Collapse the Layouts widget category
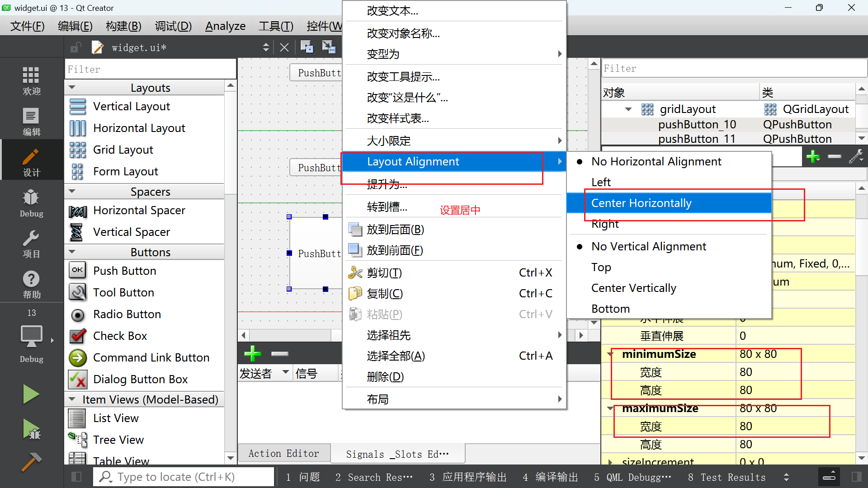Screen dimensions: 868x488 (x=72, y=87)
